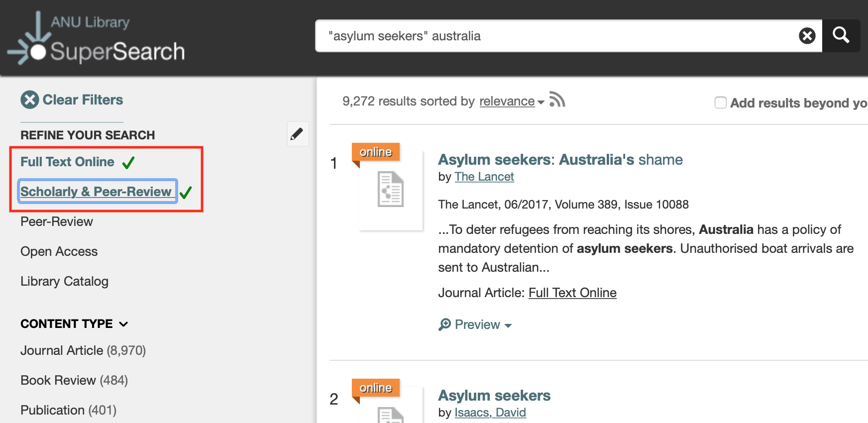Viewport: 868px width, 423px height.
Task: Collapse the Content Type section
Action: tap(74, 324)
